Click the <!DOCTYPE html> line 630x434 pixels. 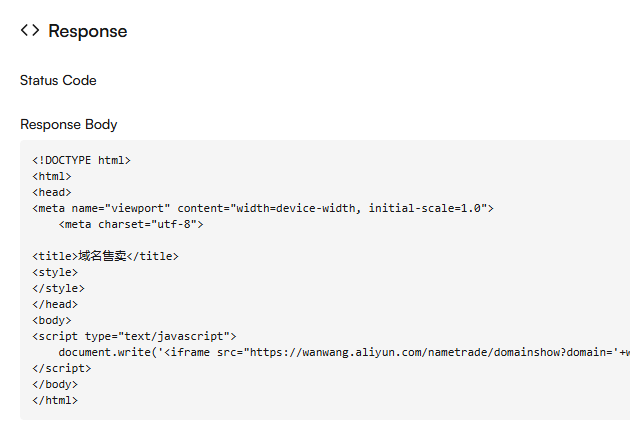coord(81,160)
